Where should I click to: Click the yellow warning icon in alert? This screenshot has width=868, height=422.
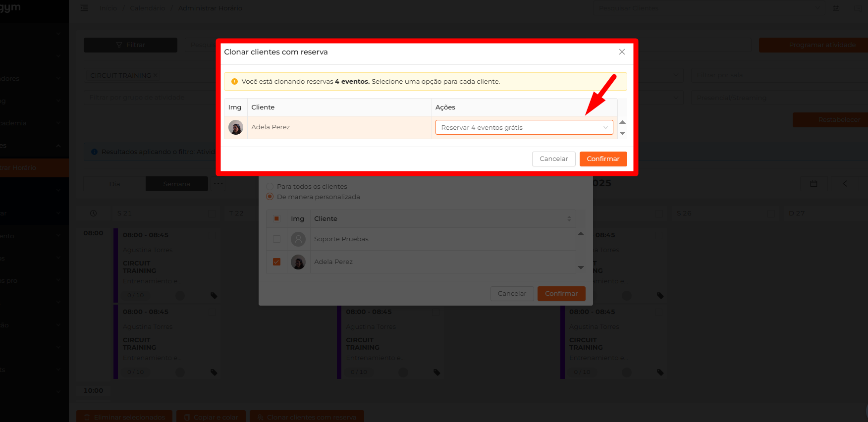pos(234,82)
